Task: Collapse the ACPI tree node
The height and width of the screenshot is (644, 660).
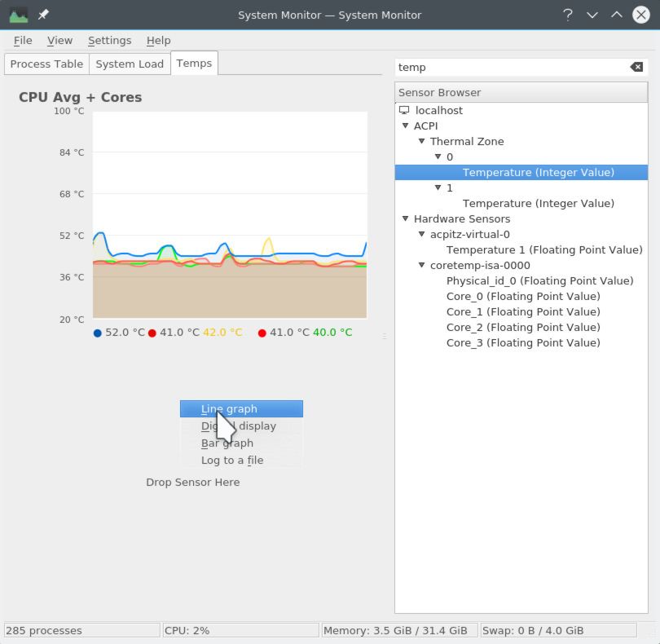Action: coord(405,126)
